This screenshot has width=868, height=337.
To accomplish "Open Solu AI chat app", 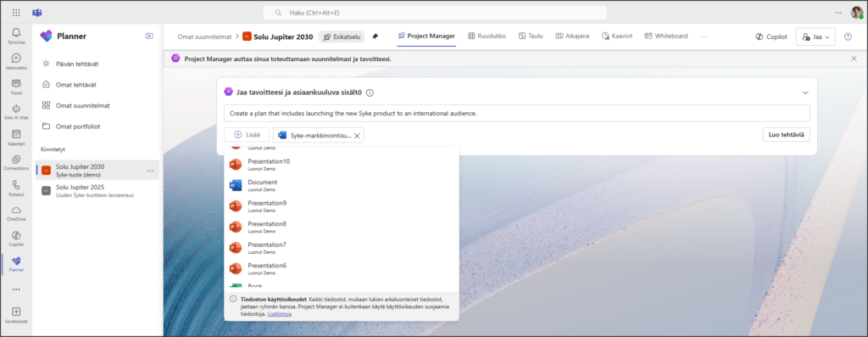I will pyautogui.click(x=16, y=112).
